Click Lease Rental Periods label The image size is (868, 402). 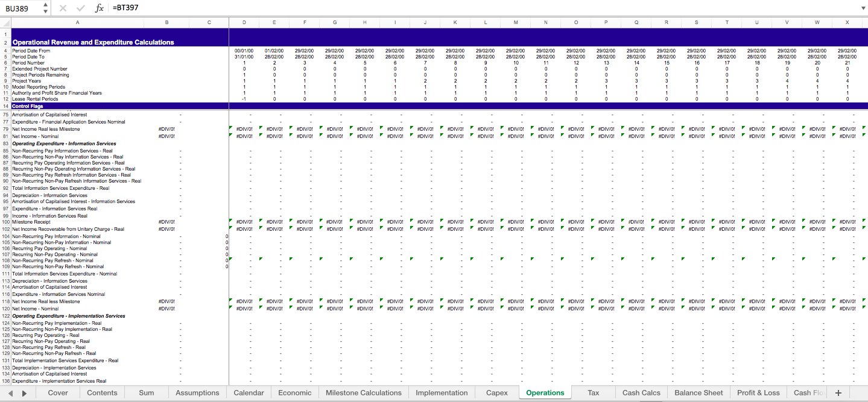(36, 99)
